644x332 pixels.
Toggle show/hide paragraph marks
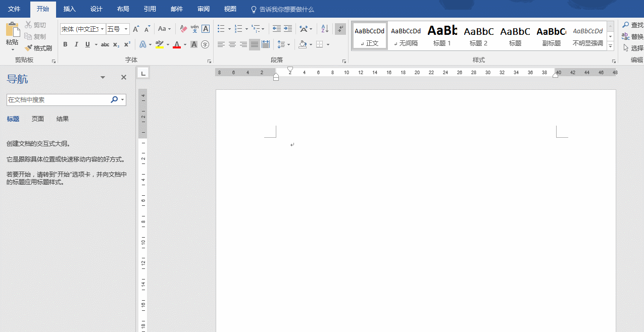340,29
